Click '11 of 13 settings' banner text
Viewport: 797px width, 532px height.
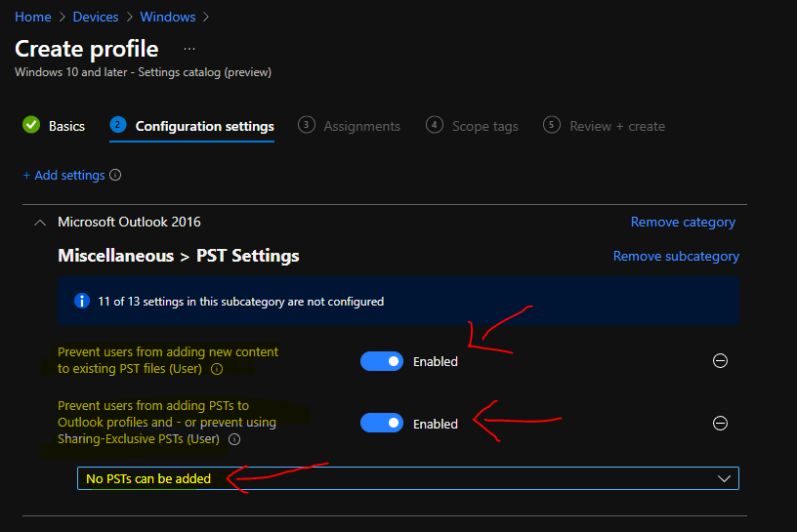point(241,302)
